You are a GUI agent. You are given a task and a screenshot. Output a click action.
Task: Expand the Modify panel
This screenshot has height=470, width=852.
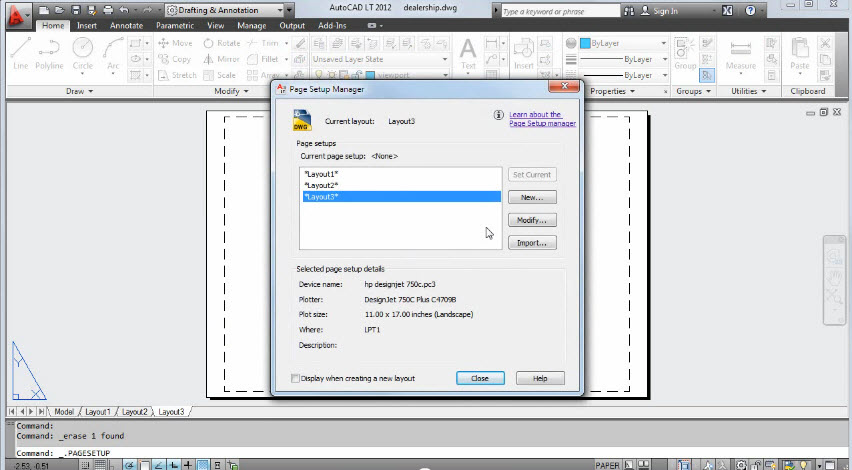point(231,91)
